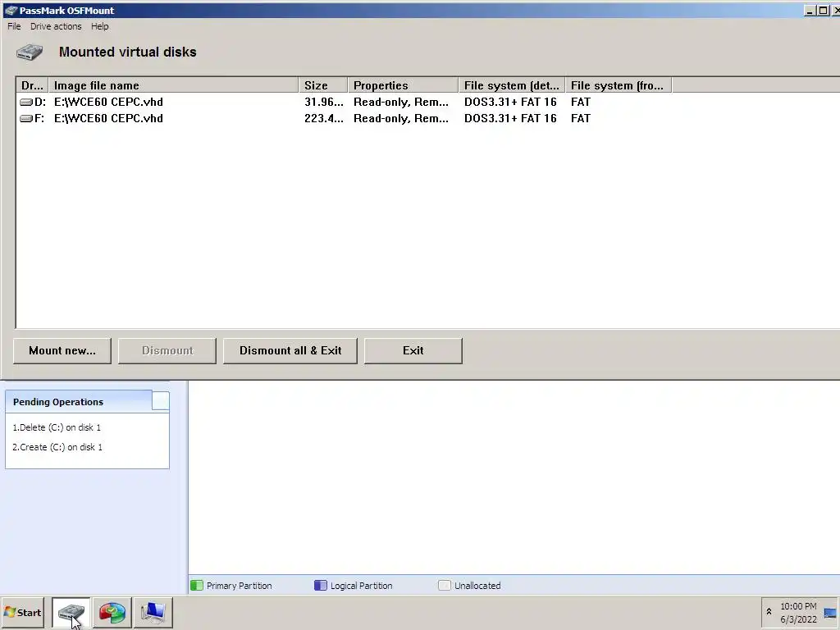The width and height of the screenshot is (840, 630).
Task: Click the Exit button
Action: [x=413, y=350]
